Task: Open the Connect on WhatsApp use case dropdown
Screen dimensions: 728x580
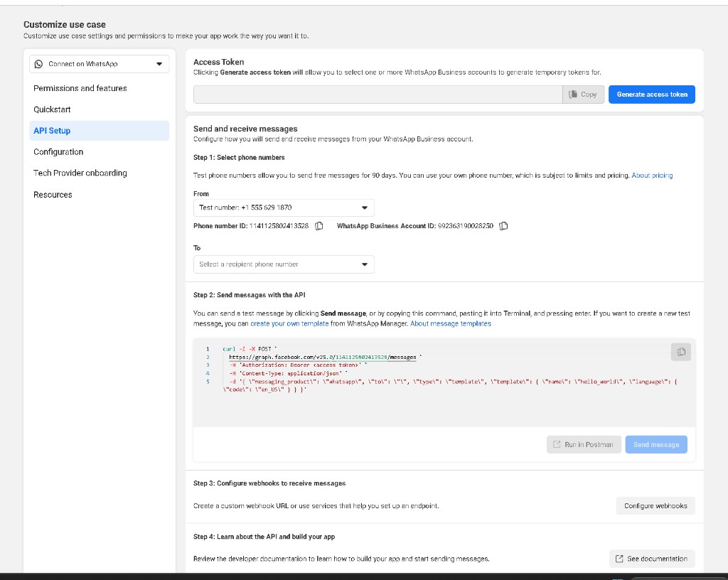Action: coord(100,64)
